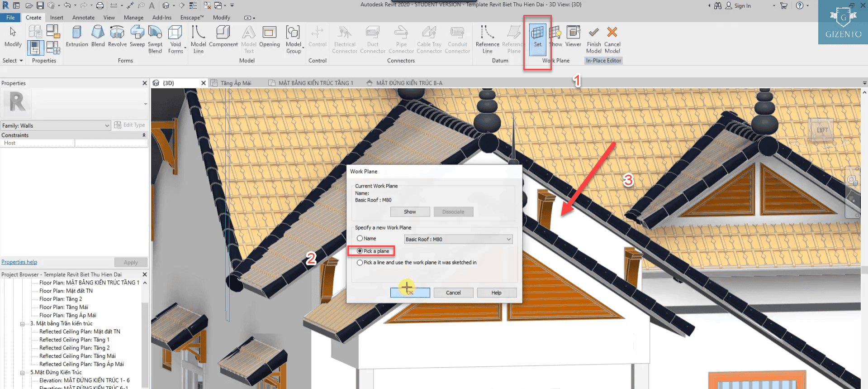Viewport: 868px width, 389px height.
Task: Select Floor Plan: Tầng Mái
Action: 64,307
